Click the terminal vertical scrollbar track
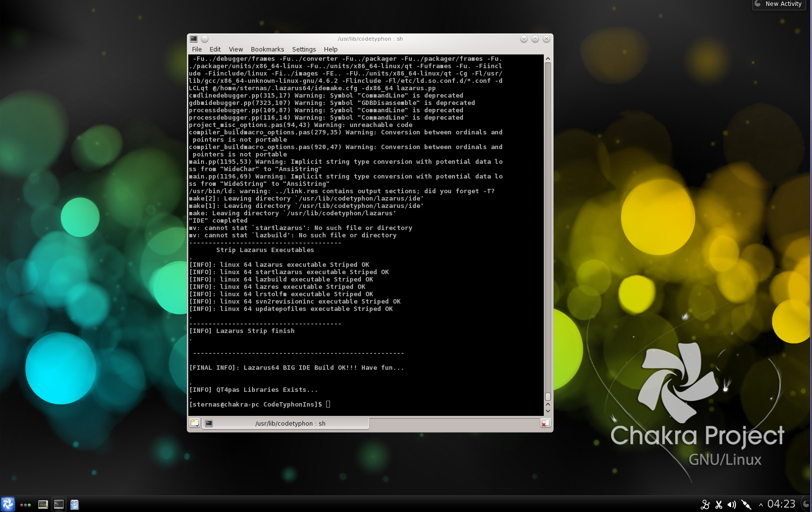This screenshot has width=812, height=512. coord(548,230)
